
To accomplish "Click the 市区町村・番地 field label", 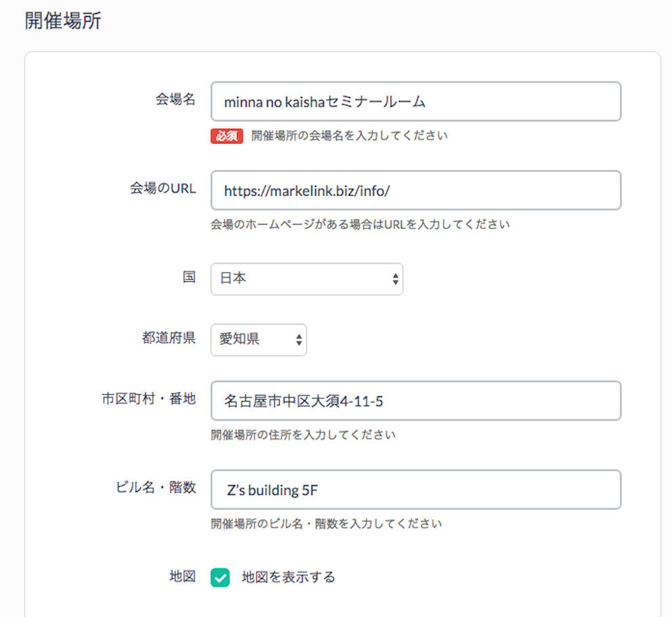I will [x=149, y=398].
